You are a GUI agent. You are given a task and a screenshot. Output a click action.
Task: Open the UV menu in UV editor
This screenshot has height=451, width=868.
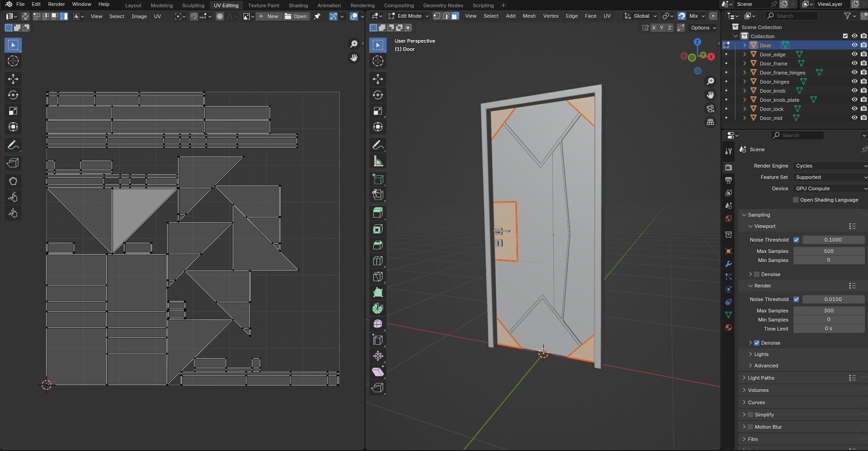pos(157,16)
